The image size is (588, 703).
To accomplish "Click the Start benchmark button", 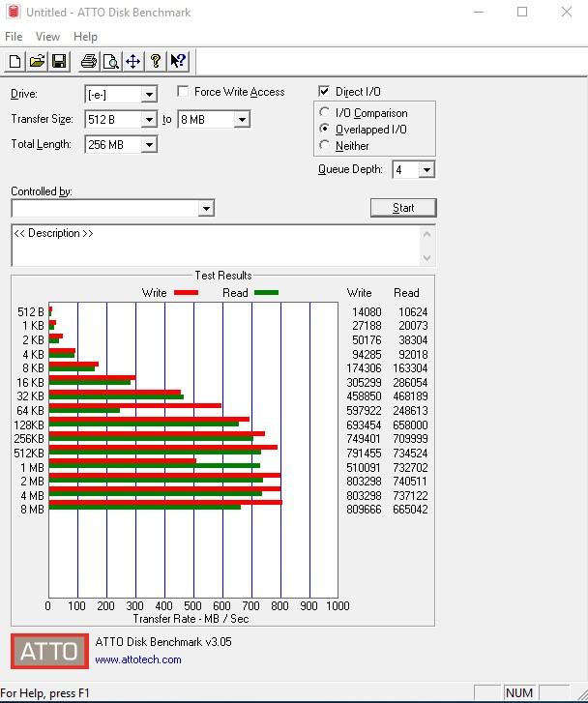I will (x=403, y=208).
